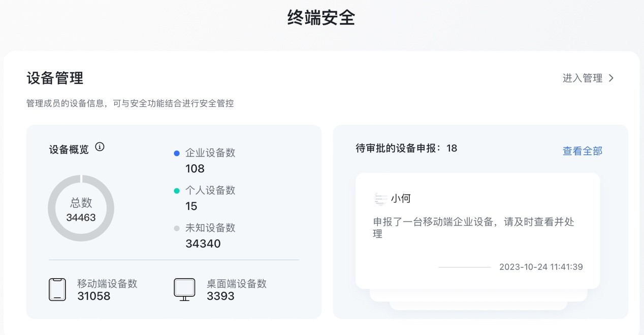Click the 设备管理 section title
This screenshot has width=644, height=335.
[55, 78]
